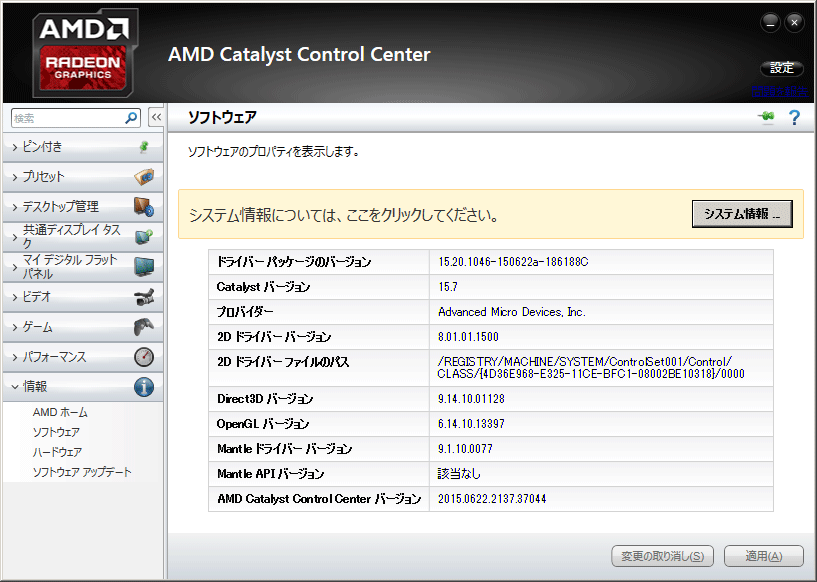This screenshot has width=817, height=582.
Task: Click the blue info icon on the 情報 row
Action: coord(144,387)
